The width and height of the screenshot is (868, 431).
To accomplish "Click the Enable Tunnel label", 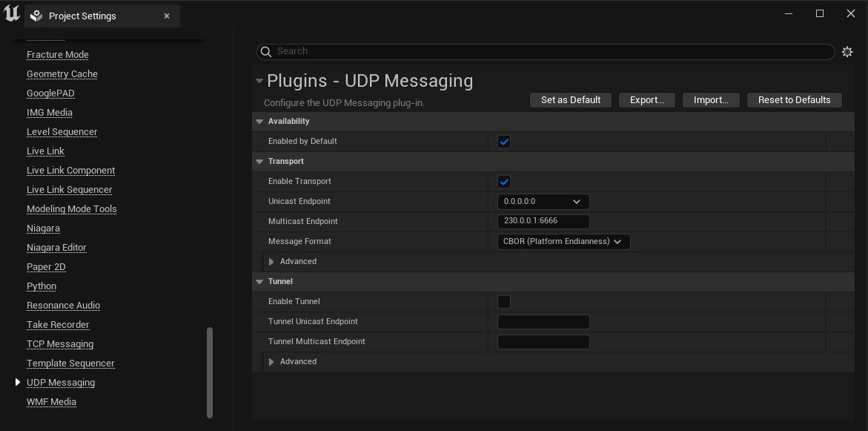I will [x=294, y=301].
